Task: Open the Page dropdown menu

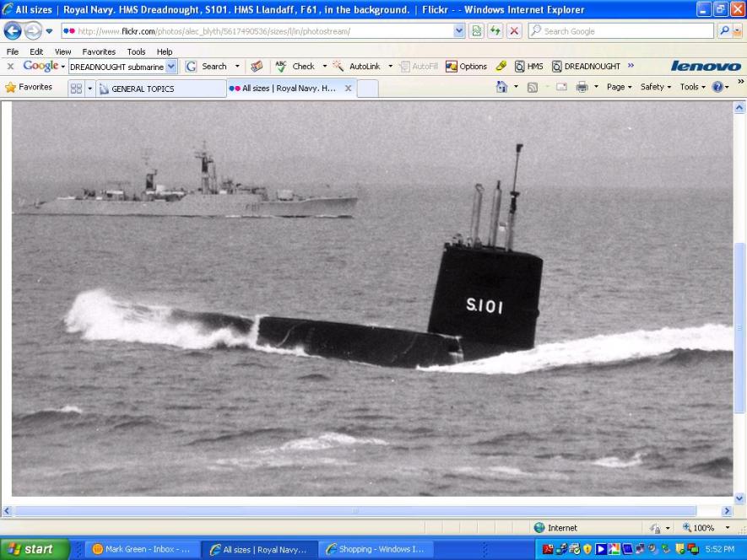Action: [x=619, y=87]
